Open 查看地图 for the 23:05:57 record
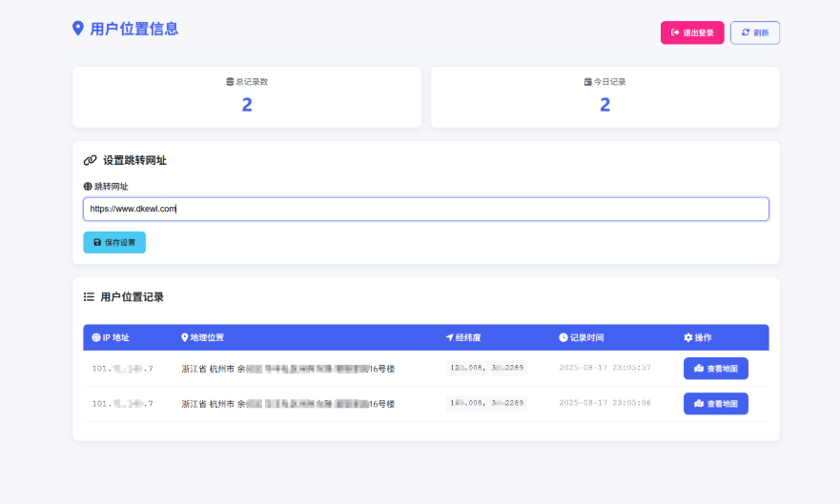840x504 pixels. [x=716, y=368]
